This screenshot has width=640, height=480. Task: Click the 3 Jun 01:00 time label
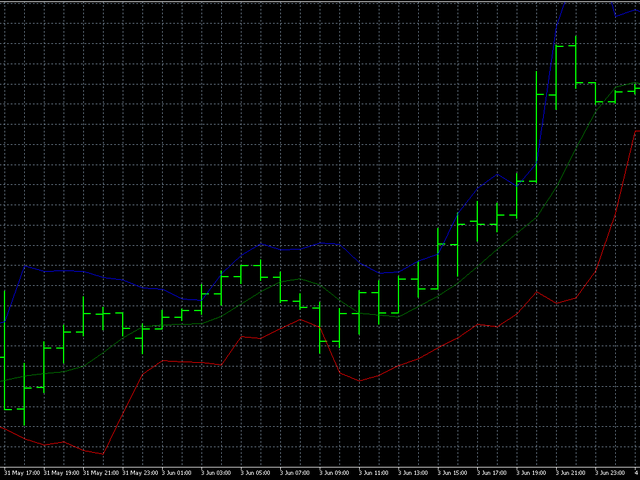click(x=180, y=472)
